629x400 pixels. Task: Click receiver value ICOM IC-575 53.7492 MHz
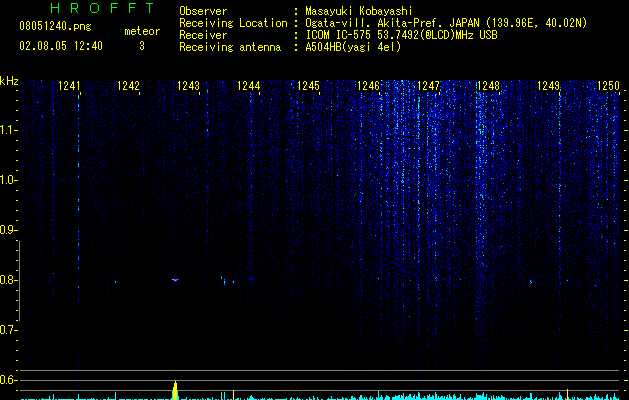(x=401, y=35)
